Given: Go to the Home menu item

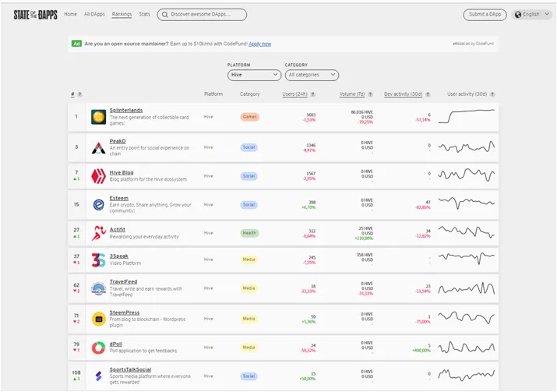Looking at the screenshot, I should (70, 14).
